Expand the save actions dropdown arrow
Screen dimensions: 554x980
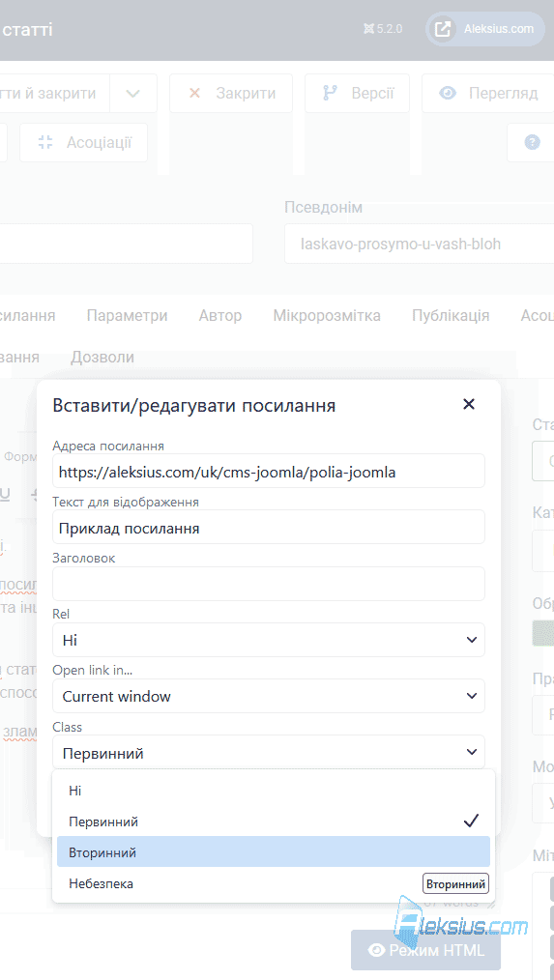[x=133, y=93]
